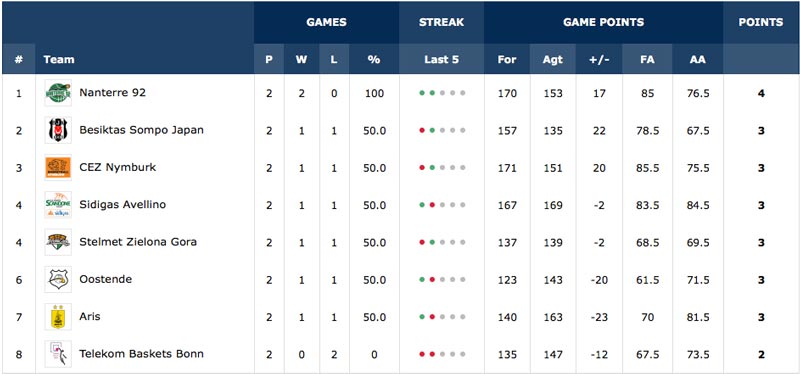Click the CEZ Nymburk orange logo
800x374 pixels.
(58, 167)
